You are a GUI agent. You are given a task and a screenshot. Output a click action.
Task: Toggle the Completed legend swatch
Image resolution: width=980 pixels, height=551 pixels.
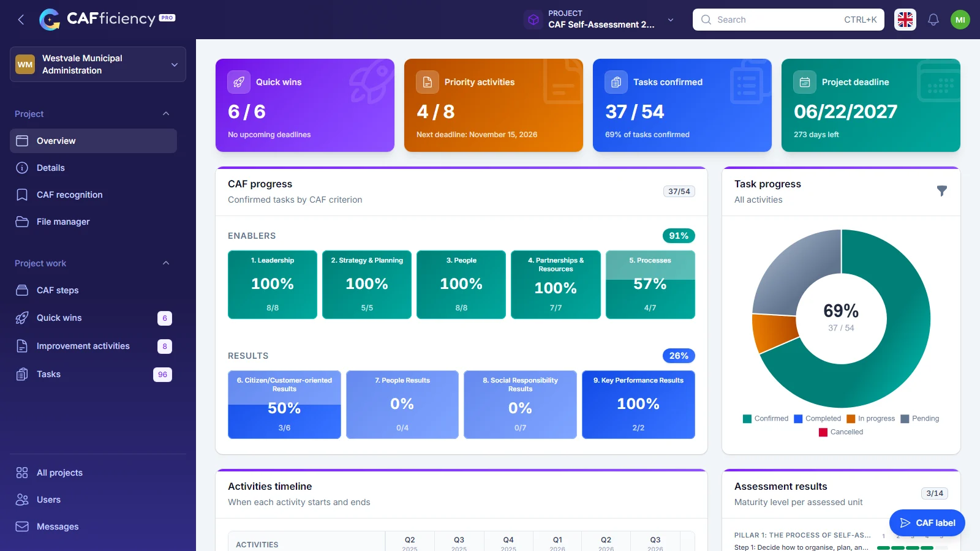pyautogui.click(x=798, y=419)
